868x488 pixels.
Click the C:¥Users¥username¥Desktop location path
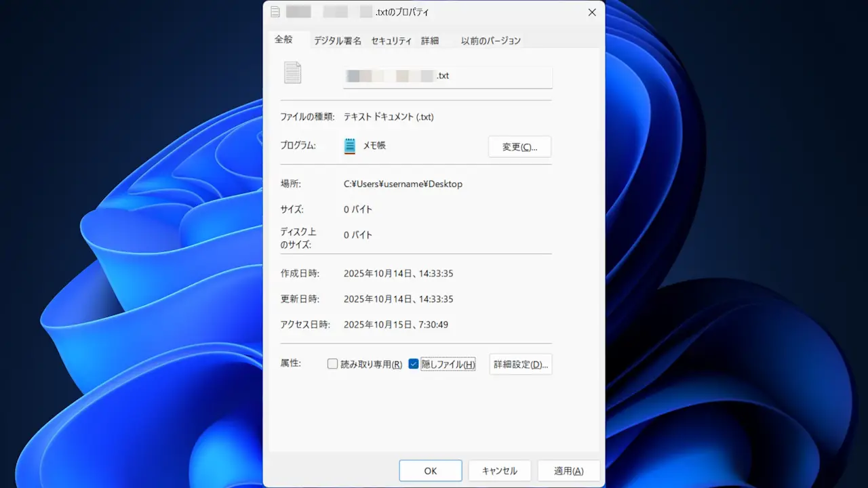click(x=403, y=184)
